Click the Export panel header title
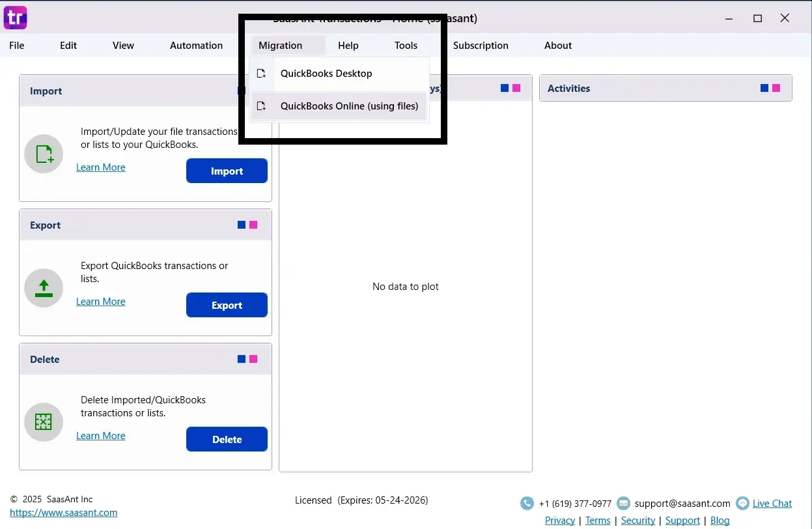The image size is (812, 529). point(46,225)
